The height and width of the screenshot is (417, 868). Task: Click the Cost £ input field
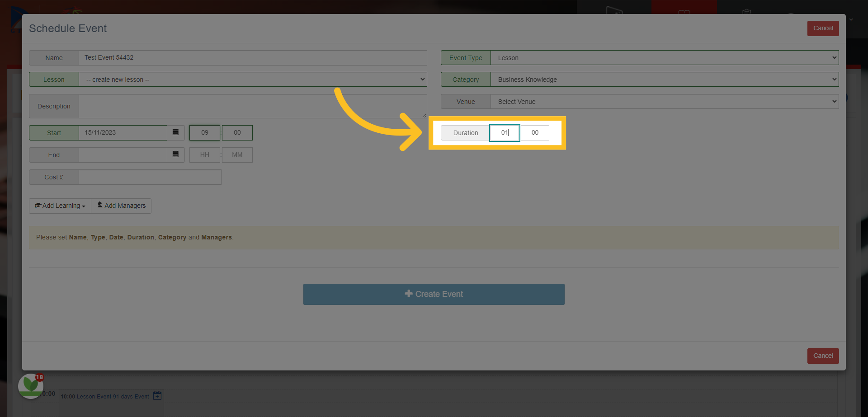(150, 177)
